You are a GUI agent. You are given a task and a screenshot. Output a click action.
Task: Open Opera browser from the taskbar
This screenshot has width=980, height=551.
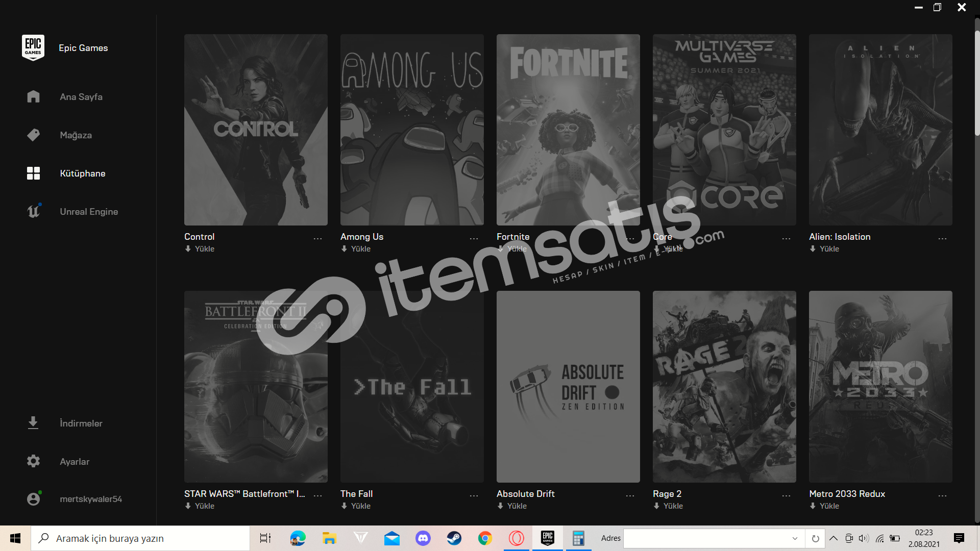517,538
